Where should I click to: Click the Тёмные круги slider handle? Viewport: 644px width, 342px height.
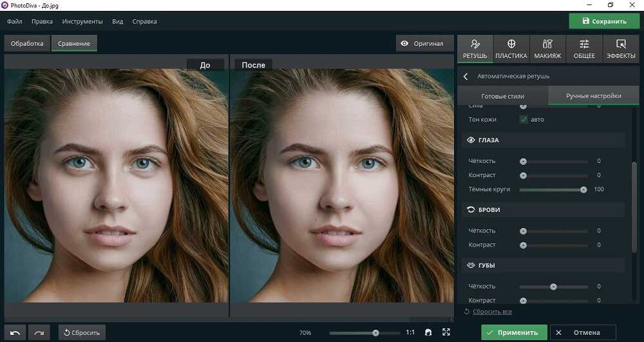(x=583, y=189)
